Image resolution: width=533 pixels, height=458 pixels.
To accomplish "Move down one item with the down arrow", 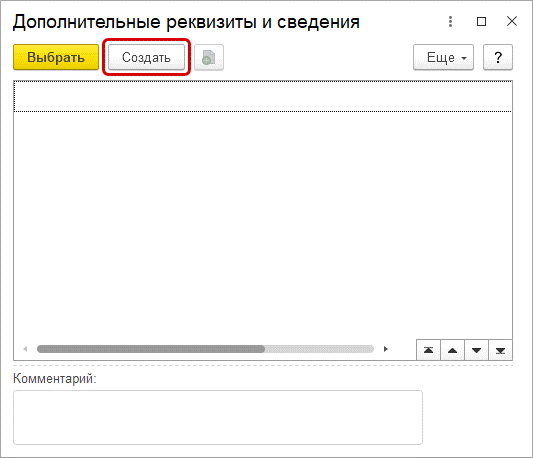I will point(477,350).
